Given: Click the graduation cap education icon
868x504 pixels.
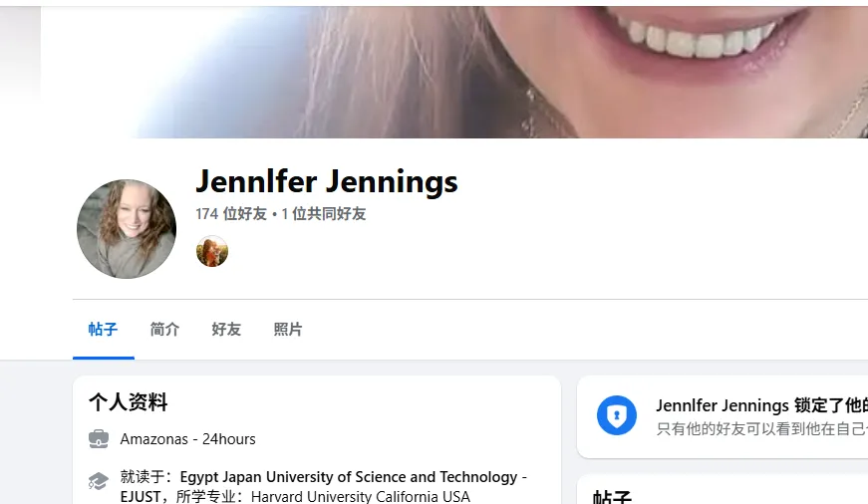Looking at the screenshot, I should [x=99, y=481].
